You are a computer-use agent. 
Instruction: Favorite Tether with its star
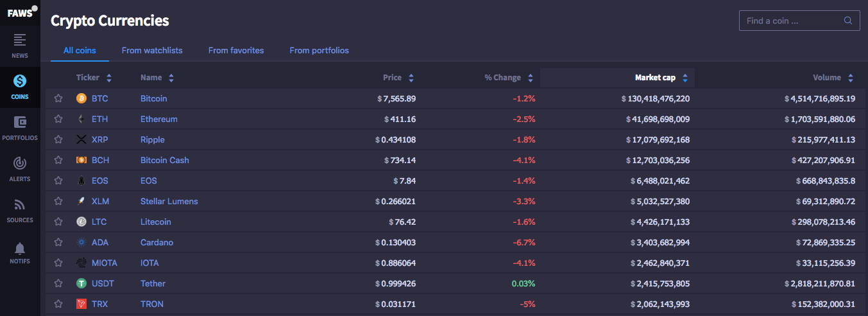click(x=58, y=283)
